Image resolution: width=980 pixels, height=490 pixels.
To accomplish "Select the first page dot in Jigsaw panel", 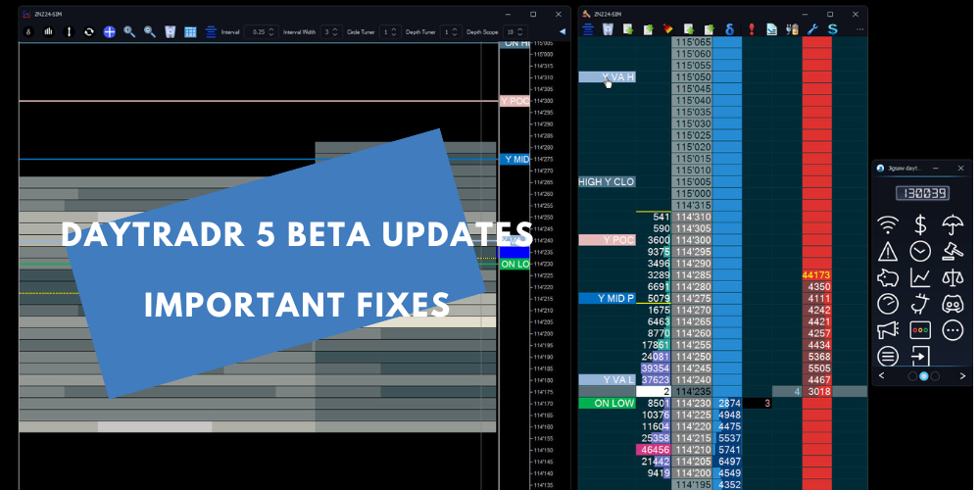I will click(912, 375).
